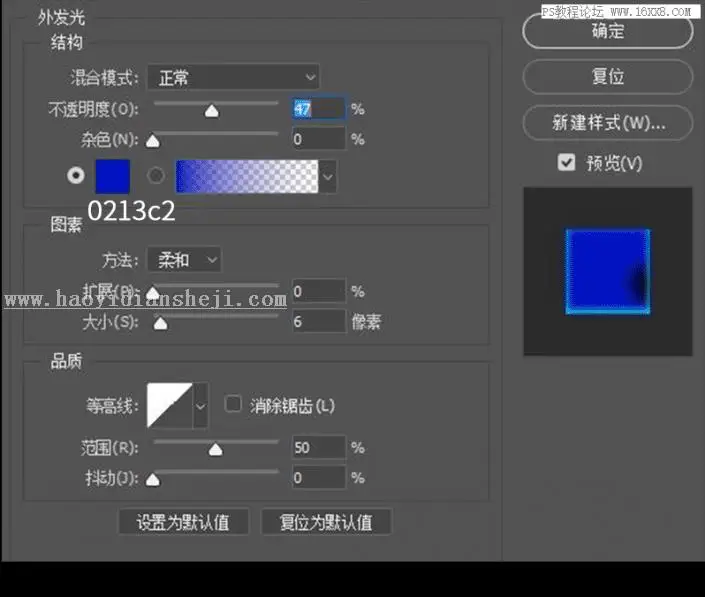705x597 pixels.
Task: Click the 扩展 value field
Action: click(319, 292)
